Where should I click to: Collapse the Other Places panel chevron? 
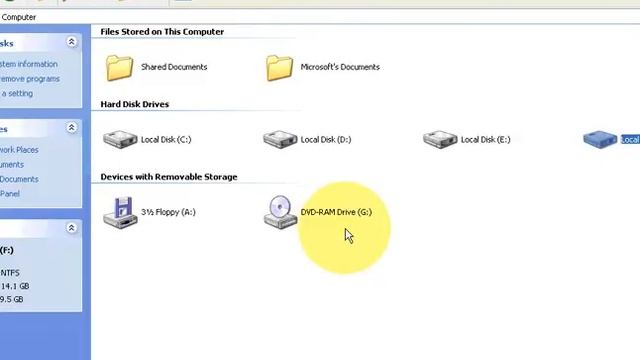click(71, 128)
